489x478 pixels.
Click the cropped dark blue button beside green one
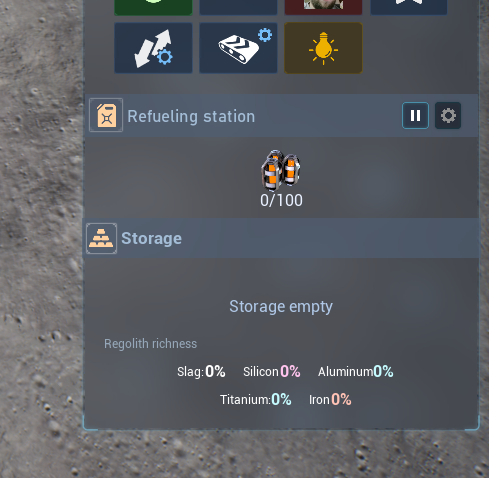click(238, 7)
